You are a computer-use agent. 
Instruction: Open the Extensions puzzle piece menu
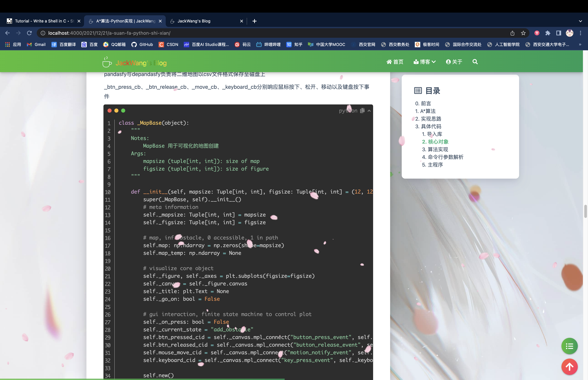[548, 33]
